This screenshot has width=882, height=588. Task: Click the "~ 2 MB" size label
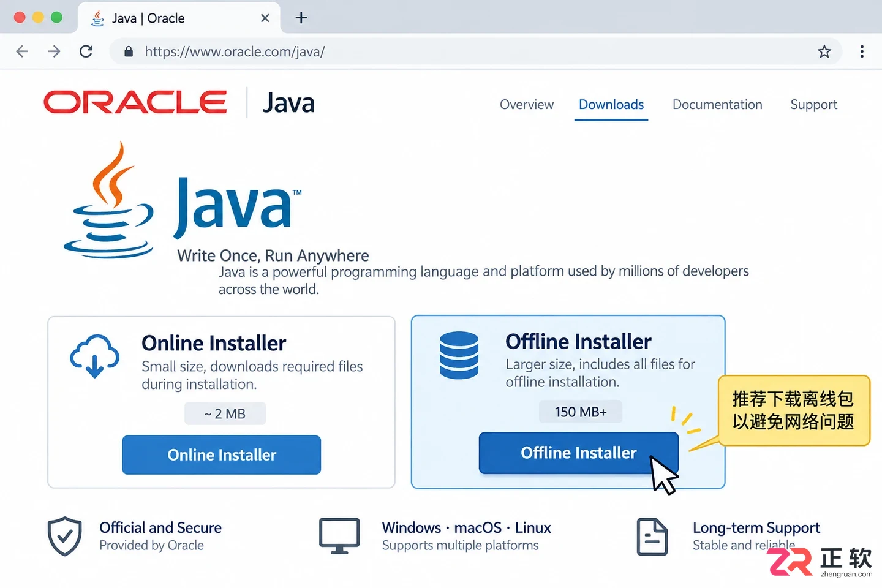click(225, 414)
